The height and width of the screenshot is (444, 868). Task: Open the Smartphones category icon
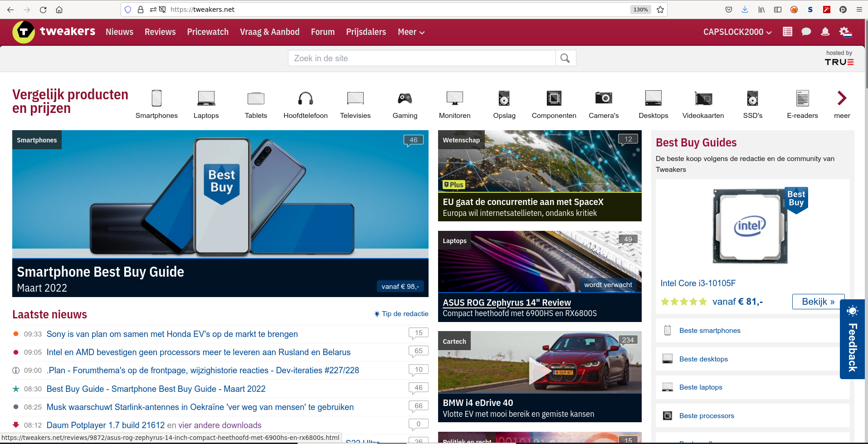(x=156, y=98)
